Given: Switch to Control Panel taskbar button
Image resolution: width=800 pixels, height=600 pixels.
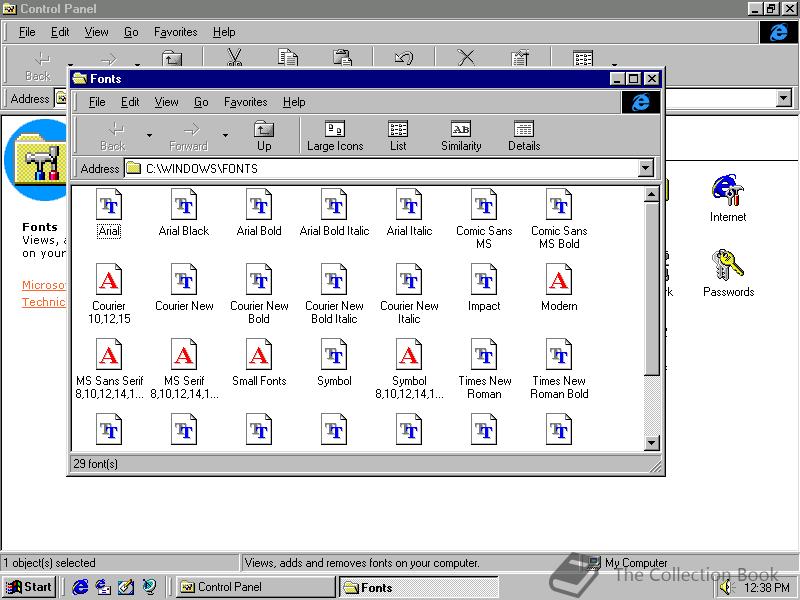Looking at the screenshot, I should point(256,587).
